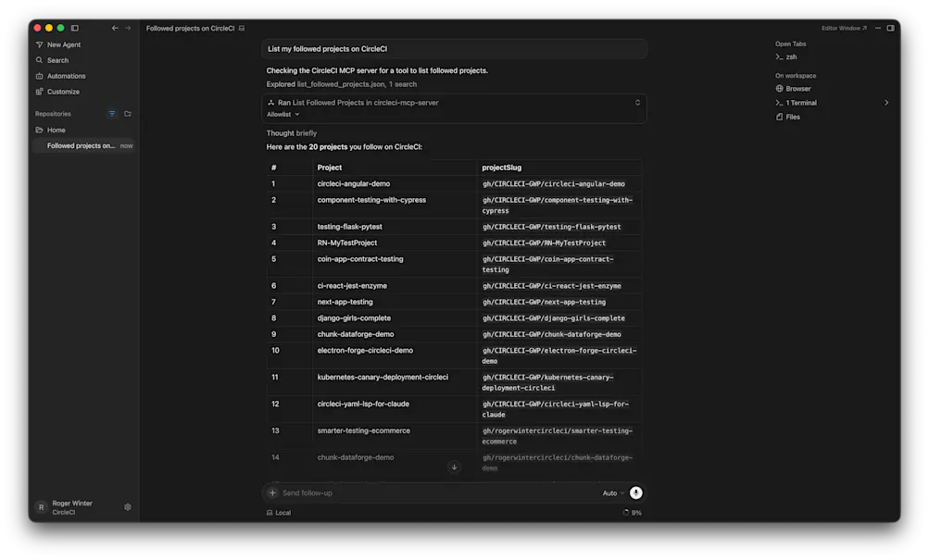
Task: Click the 'projectSlug' column header
Action: 502,168
